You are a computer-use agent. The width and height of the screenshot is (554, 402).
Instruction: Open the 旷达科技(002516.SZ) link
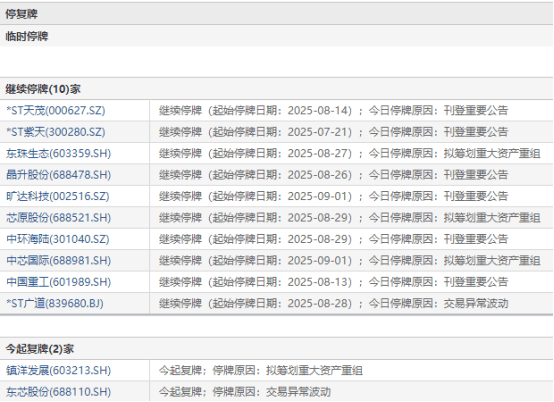point(58,196)
